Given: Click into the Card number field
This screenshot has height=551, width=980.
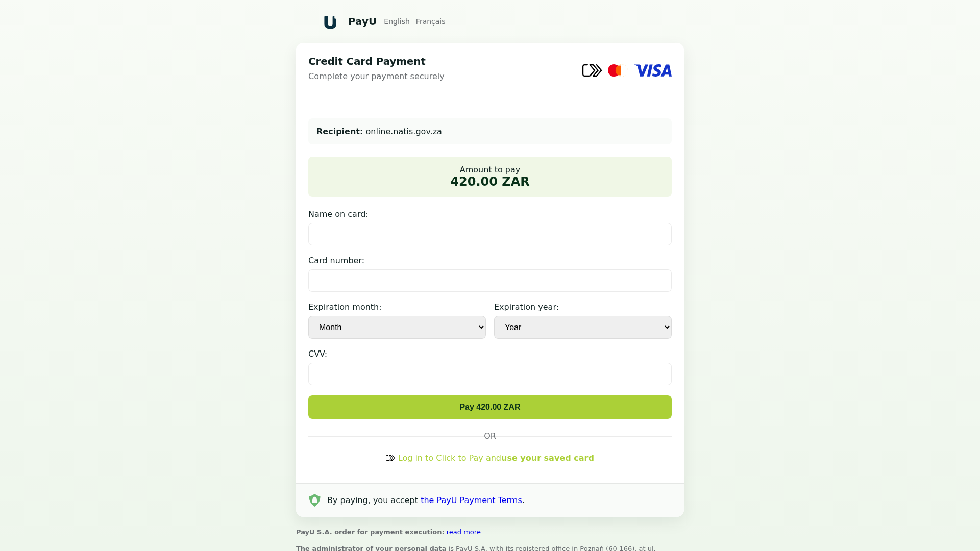Looking at the screenshot, I should coord(489,281).
